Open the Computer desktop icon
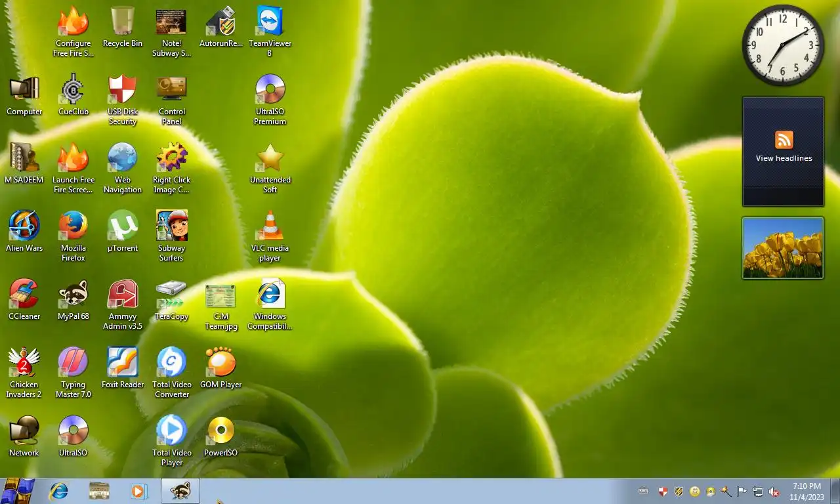The width and height of the screenshot is (840, 504). point(24,96)
